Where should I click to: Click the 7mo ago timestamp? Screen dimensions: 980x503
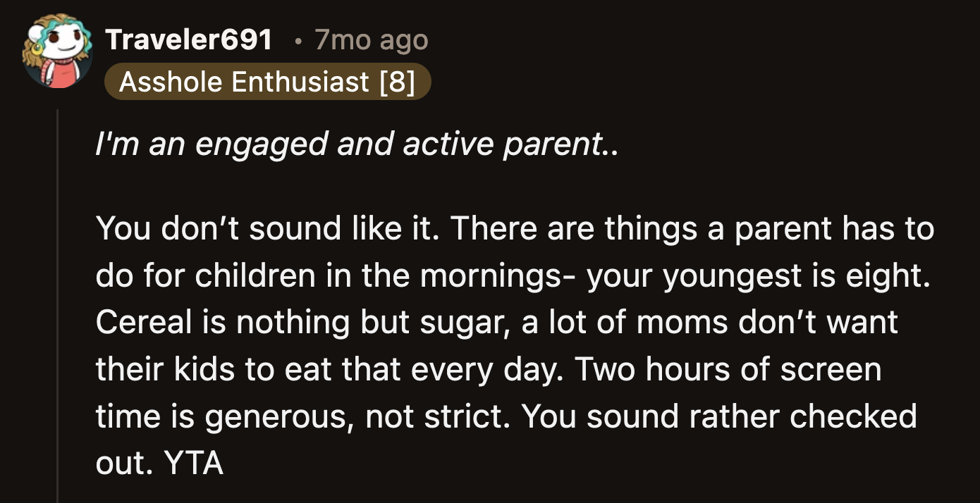372,39
